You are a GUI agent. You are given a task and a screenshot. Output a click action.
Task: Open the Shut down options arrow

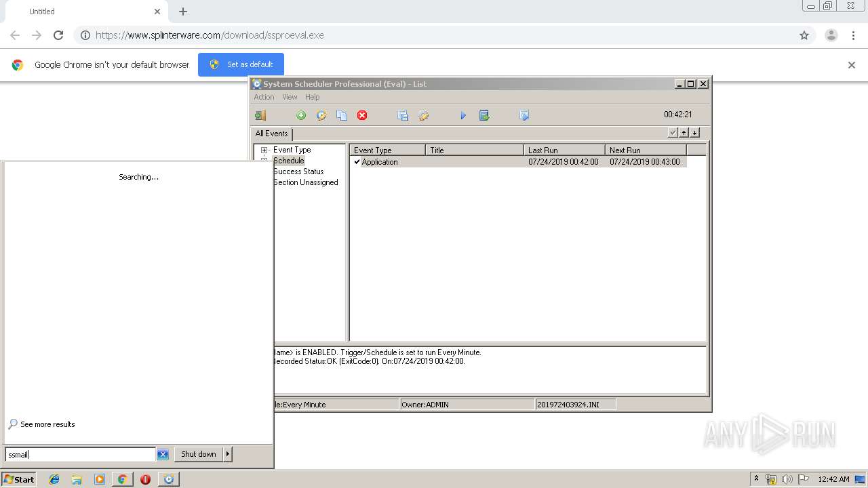pyautogui.click(x=228, y=454)
